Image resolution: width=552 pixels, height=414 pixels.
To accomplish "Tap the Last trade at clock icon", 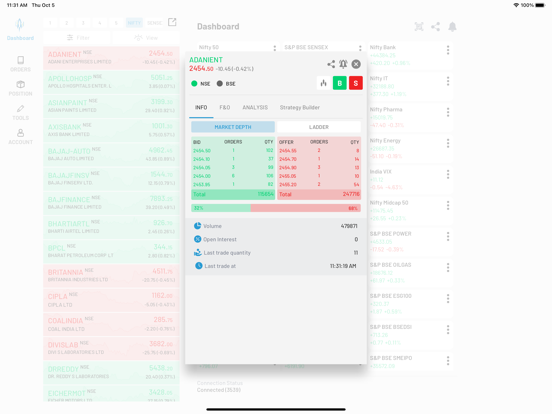I will click(x=199, y=266).
